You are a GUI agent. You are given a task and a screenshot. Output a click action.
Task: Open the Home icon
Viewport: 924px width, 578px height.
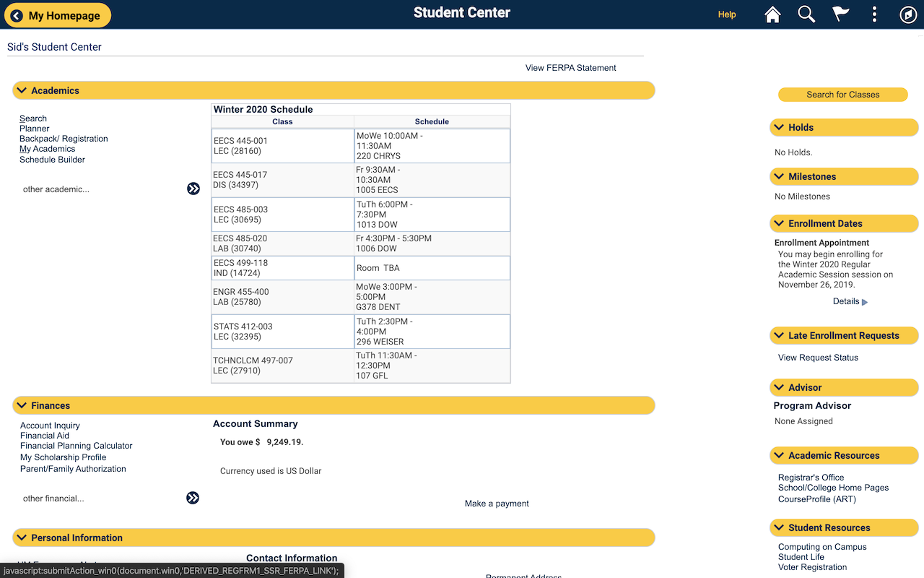[772, 14]
